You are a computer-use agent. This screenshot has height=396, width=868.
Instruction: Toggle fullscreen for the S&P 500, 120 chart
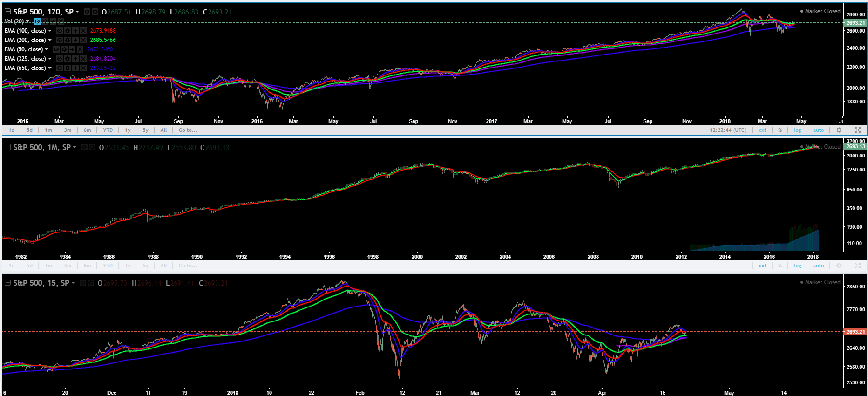(x=858, y=130)
